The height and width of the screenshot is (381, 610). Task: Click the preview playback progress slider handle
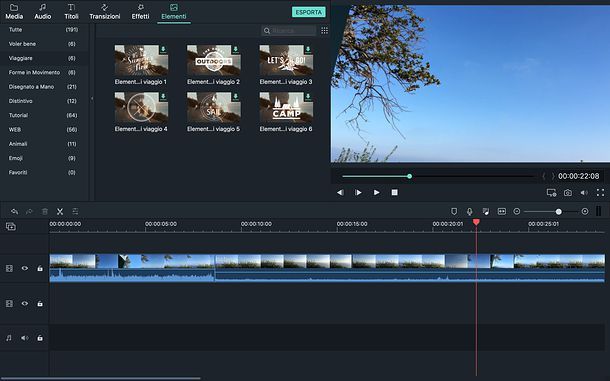(x=409, y=176)
